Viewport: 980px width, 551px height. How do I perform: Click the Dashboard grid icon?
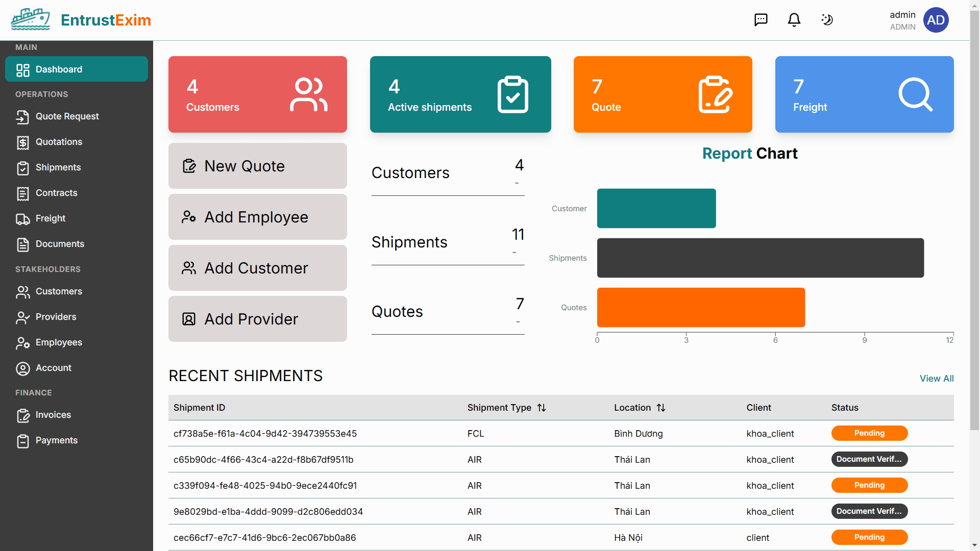23,70
